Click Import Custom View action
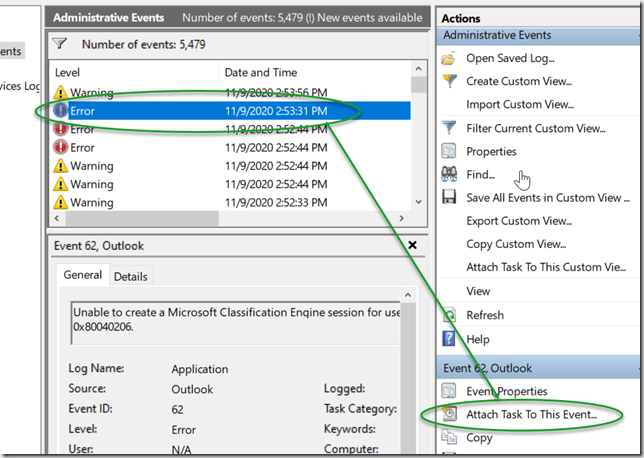The height and width of the screenshot is (458, 644). pos(519,104)
